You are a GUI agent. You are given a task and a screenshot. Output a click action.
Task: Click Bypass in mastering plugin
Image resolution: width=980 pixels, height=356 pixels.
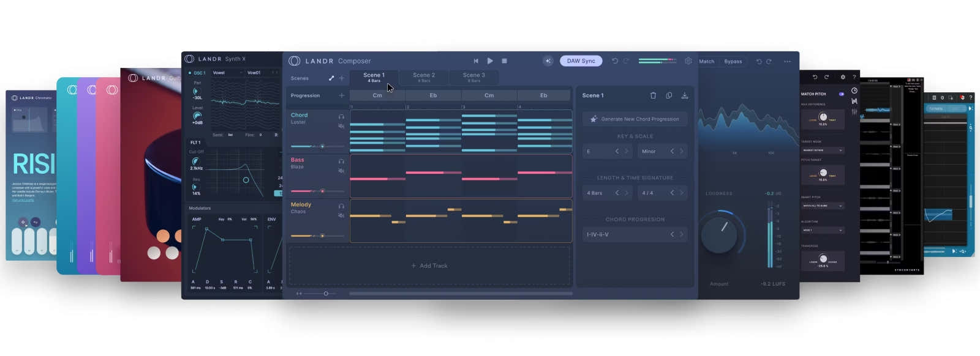coord(733,62)
